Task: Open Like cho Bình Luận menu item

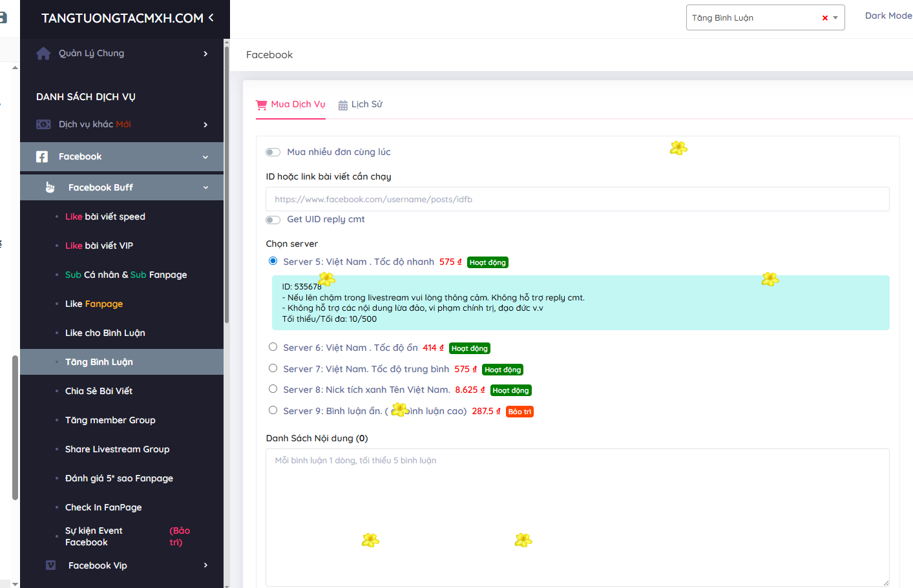Action: pos(105,333)
